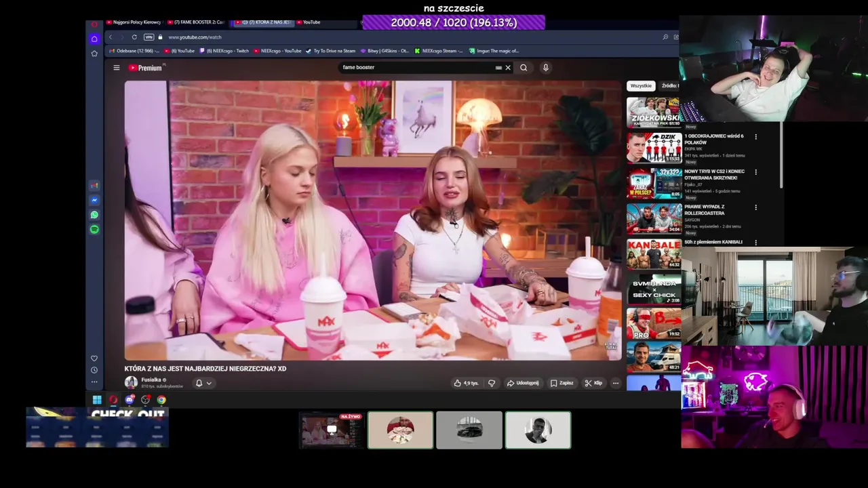
Task: Select the 'Źródło' filter chip
Action: pyautogui.click(x=669, y=86)
